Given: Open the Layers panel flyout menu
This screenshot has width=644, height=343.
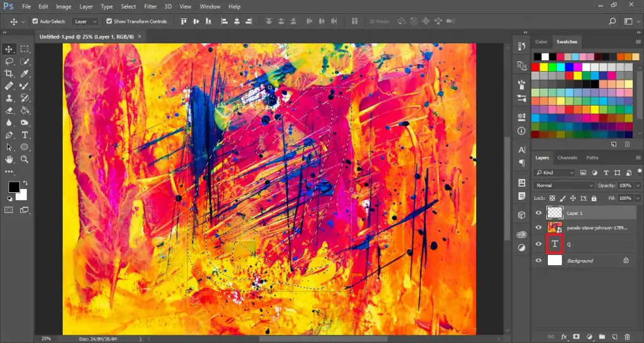Looking at the screenshot, I should [638, 158].
